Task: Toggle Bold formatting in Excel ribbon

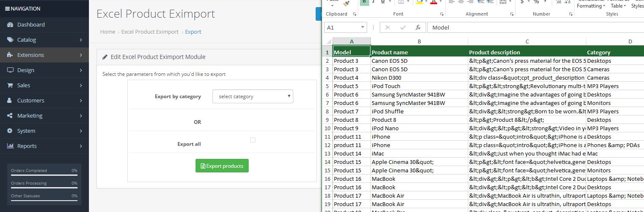Action: (364, 2)
